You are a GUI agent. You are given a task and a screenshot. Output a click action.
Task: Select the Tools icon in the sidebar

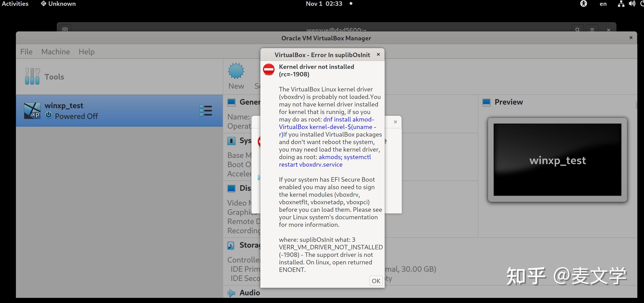tap(32, 76)
